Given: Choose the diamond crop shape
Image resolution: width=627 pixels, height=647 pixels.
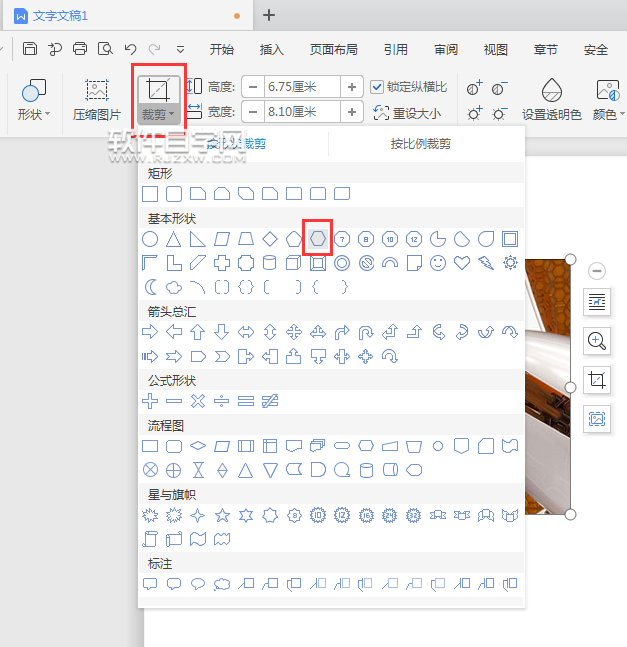Looking at the screenshot, I should pos(270,239).
